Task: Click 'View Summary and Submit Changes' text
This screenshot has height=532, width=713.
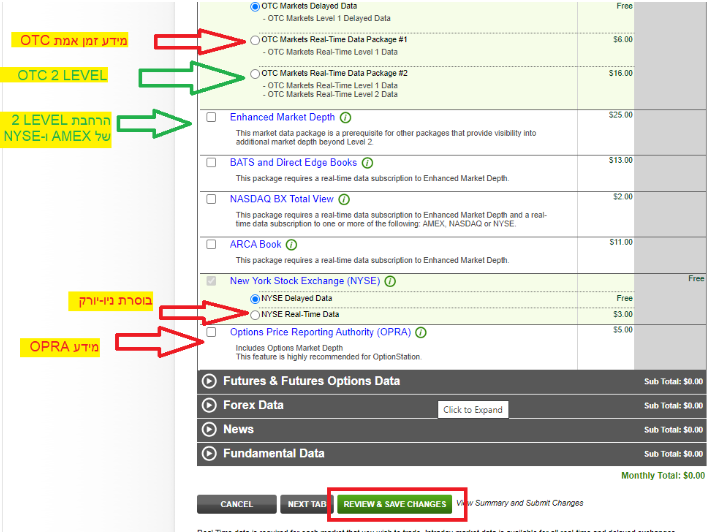Action: point(520,503)
